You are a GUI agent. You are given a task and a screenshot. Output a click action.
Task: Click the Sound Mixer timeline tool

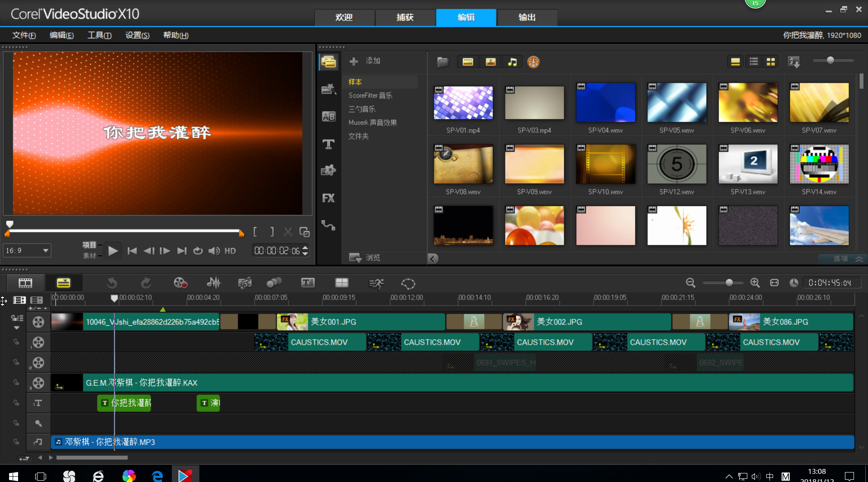tap(213, 283)
